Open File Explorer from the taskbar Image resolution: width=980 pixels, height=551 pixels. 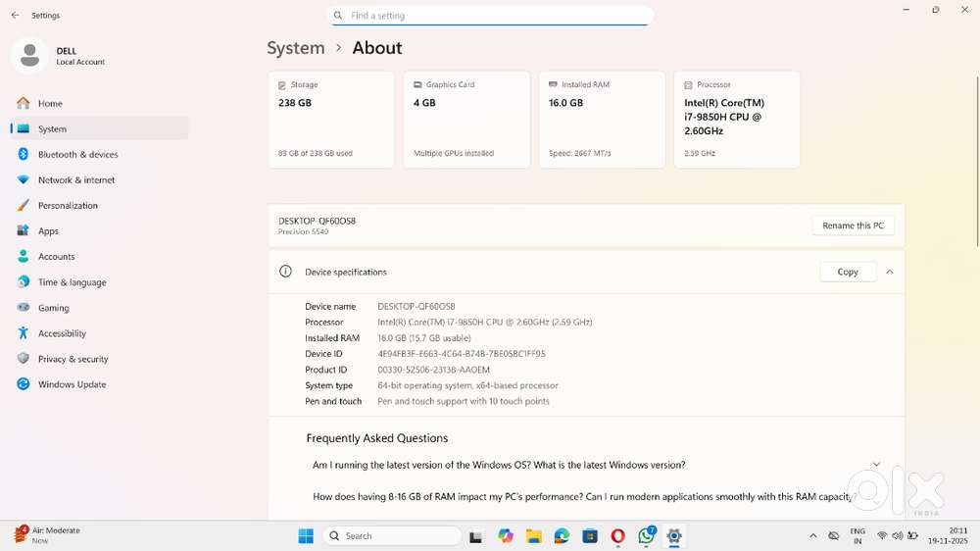click(x=533, y=536)
